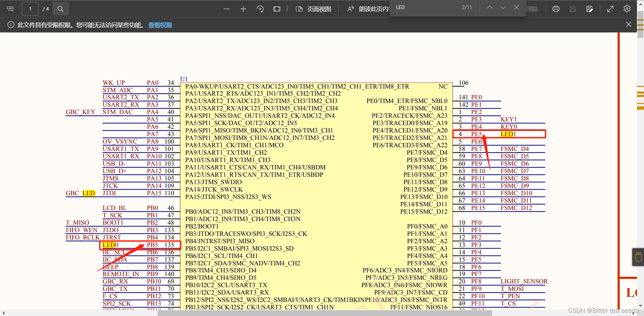Click the LED0 net label
This screenshot has height=316, width=644.
pos(111,245)
